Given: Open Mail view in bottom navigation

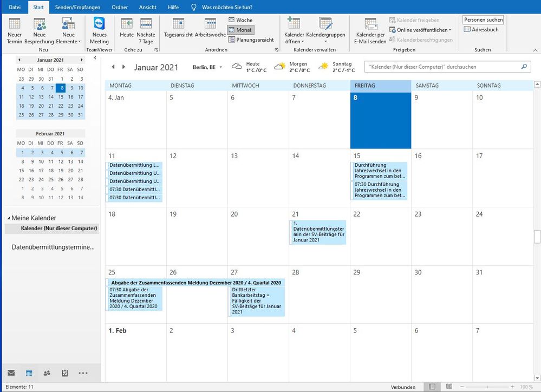Looking at the screenshot, I should 11,373.
